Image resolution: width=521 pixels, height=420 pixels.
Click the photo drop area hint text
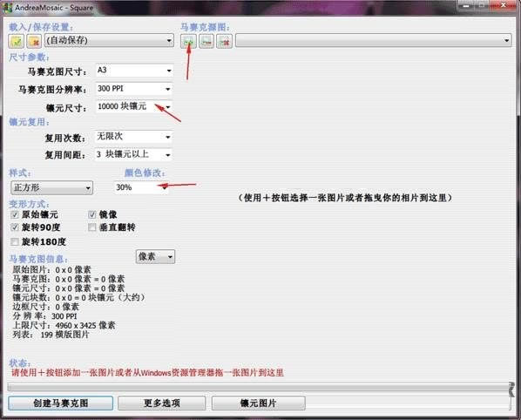[x=345, y=198]
